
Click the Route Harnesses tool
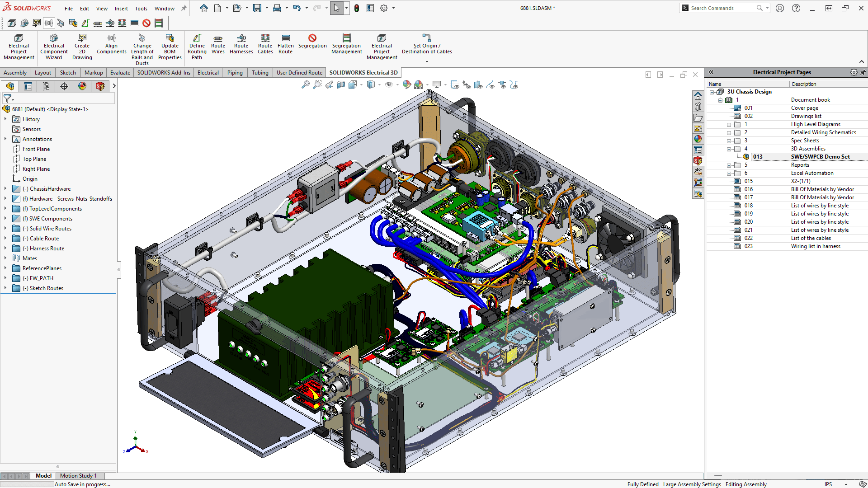(241, 44)
